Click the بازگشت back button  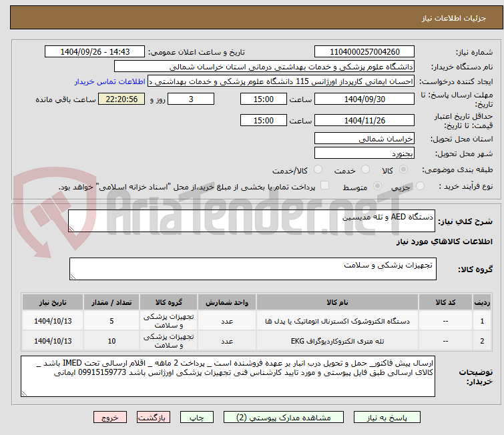click(x=154, y=418)
